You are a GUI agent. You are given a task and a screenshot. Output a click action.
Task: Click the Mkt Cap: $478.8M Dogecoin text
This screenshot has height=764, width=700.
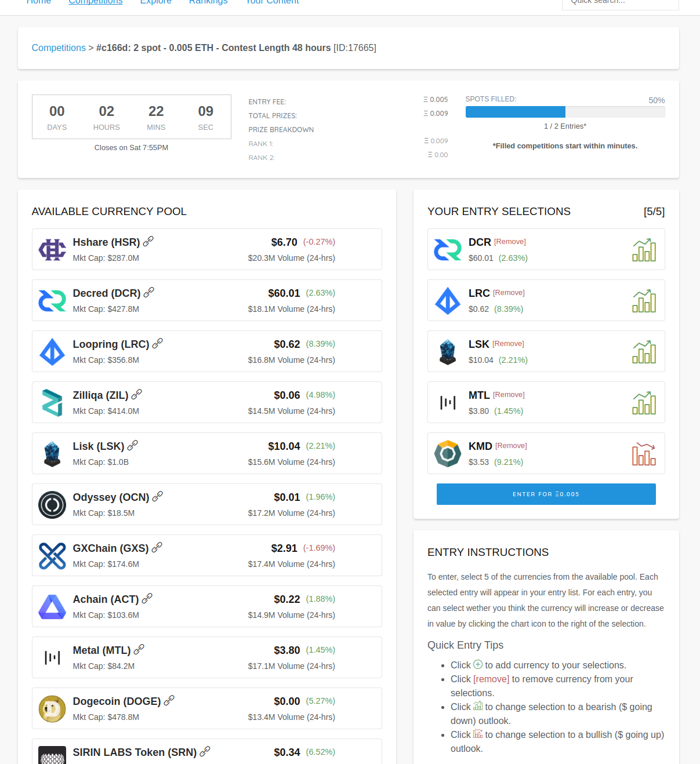coord(106,717)
